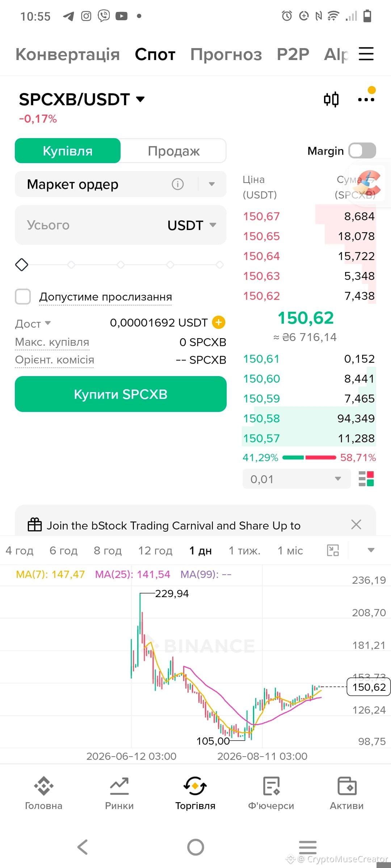Select the Продаж sell toggle
391x868 pixels.
click(173, 151)
